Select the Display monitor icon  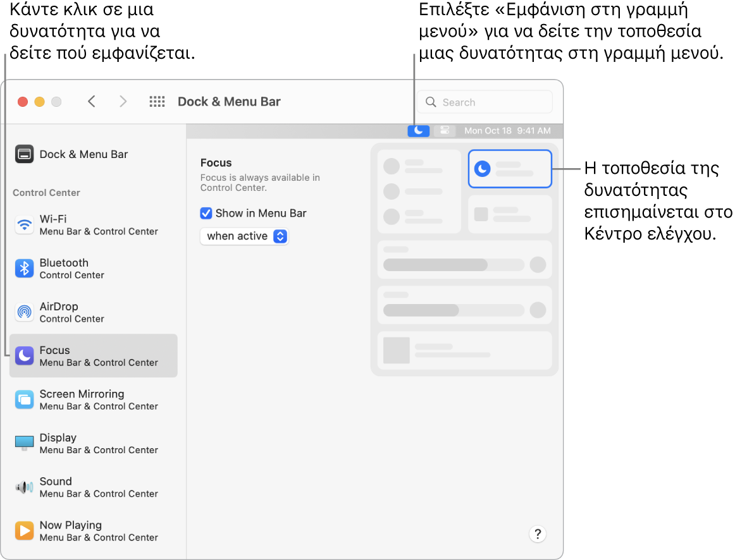tap(24, 443)
